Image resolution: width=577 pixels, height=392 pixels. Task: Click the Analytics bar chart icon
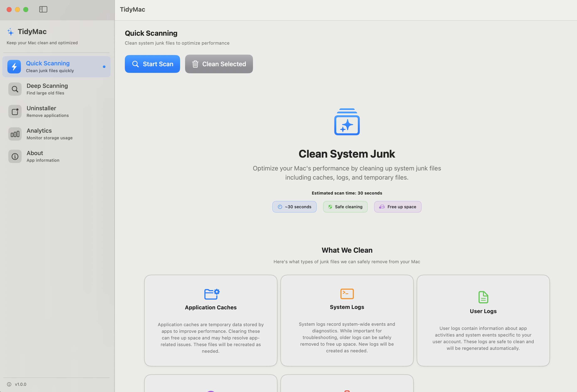[15, 134]
